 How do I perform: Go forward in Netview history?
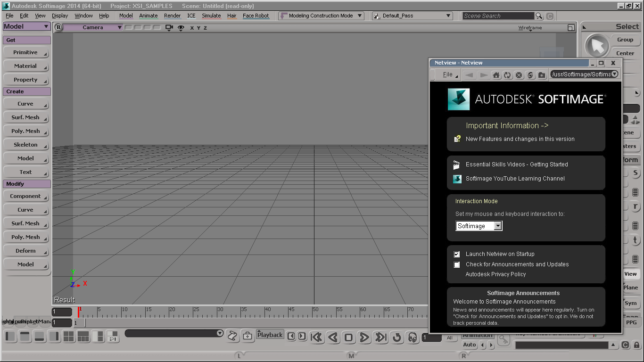click(484, 75)
